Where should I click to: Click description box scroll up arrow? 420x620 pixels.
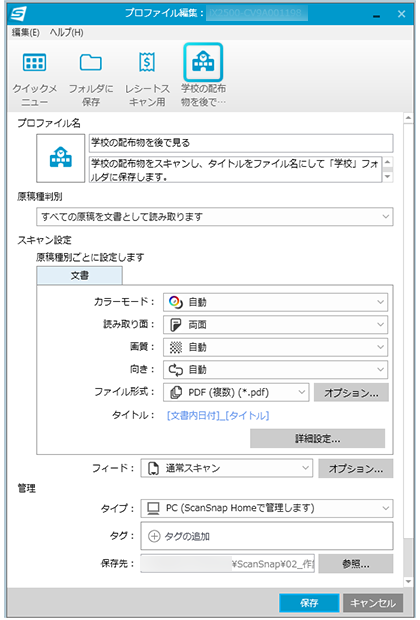(388, 163)
